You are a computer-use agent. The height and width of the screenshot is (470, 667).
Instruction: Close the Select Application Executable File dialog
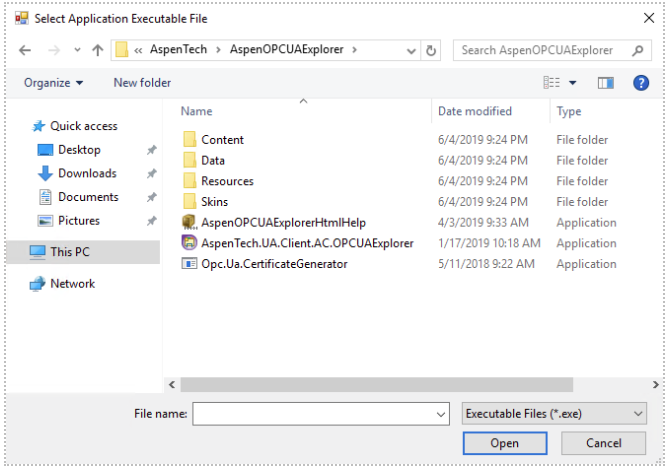[x=649, y=18]
